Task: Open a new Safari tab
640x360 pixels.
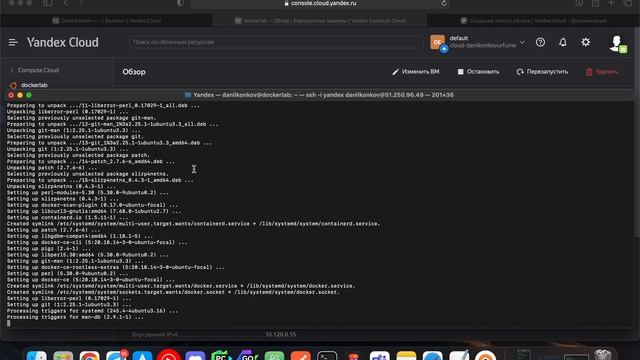Action: click(611, 3)
